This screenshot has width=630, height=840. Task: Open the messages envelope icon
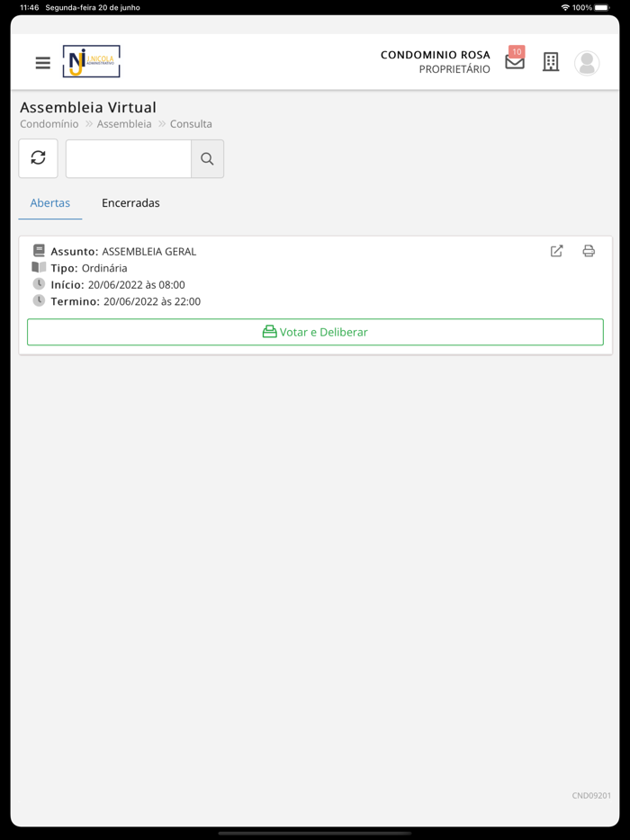(514, 64)
